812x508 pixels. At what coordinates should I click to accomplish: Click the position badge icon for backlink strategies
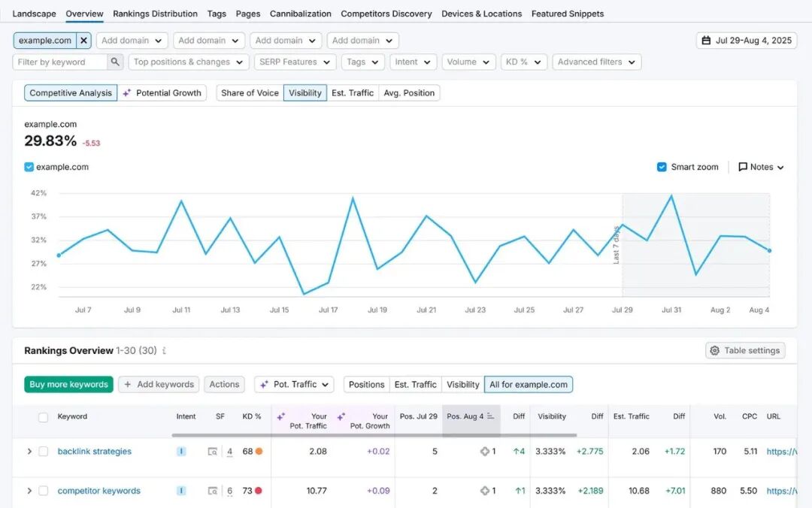485,452
